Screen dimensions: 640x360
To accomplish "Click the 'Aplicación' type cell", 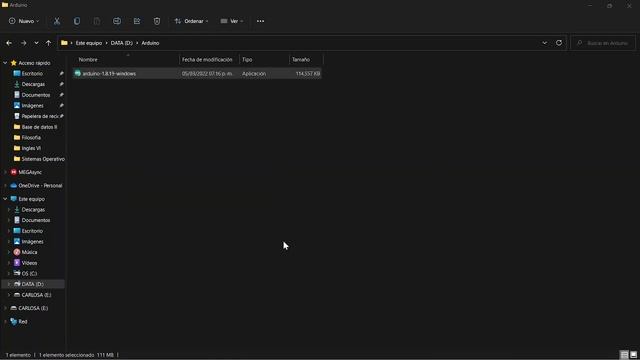I will pyautogui.click(x=254, y=73).
